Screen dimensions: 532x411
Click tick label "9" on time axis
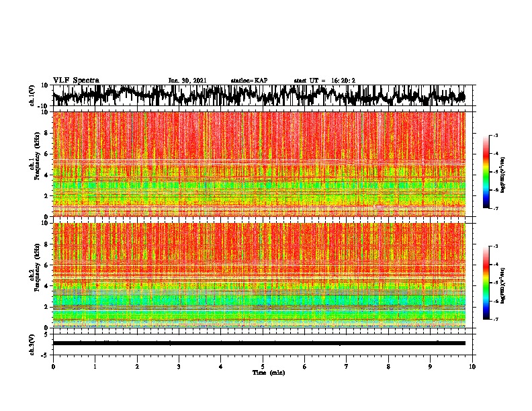(x=430, y=367)
